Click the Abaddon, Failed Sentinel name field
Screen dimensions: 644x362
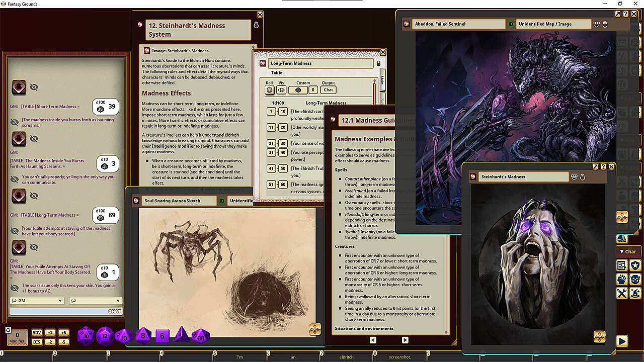click(458, 24)
